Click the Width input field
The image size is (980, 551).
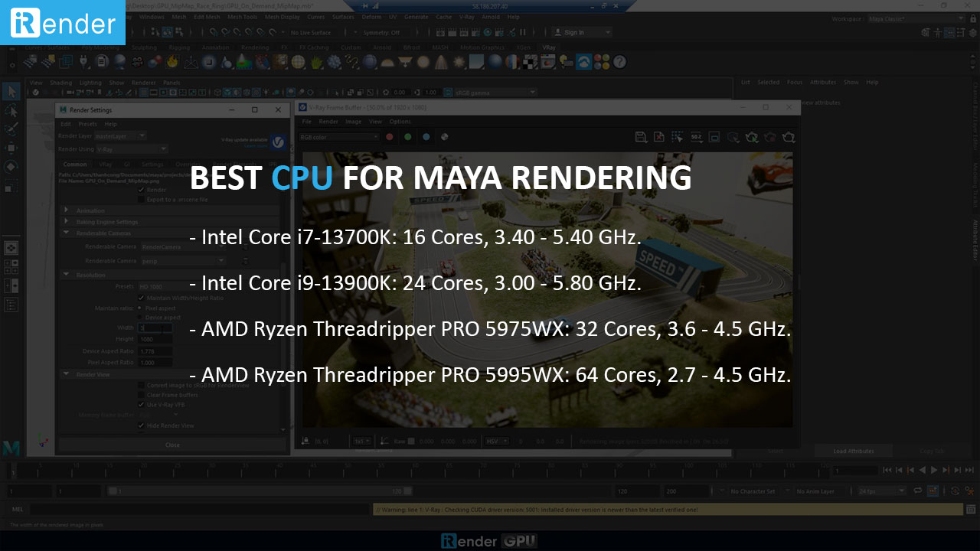click(155, 328)
